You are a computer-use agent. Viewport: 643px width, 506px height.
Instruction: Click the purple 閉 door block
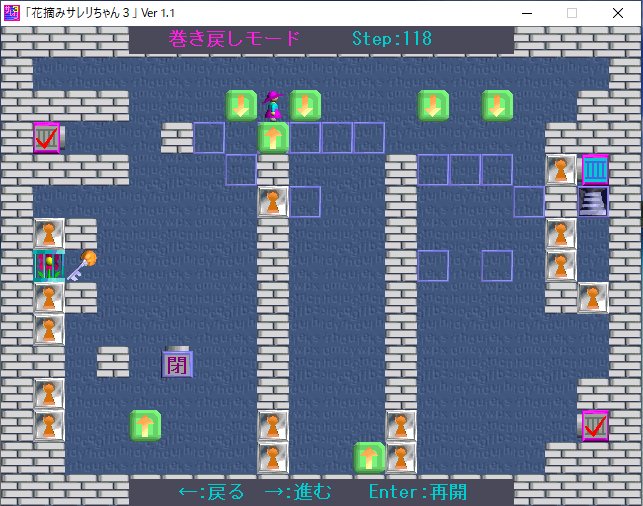coord(177,361)
